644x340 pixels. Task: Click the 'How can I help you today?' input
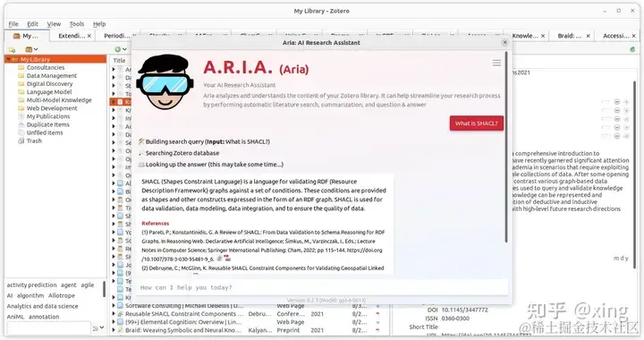tap(322, 287)
